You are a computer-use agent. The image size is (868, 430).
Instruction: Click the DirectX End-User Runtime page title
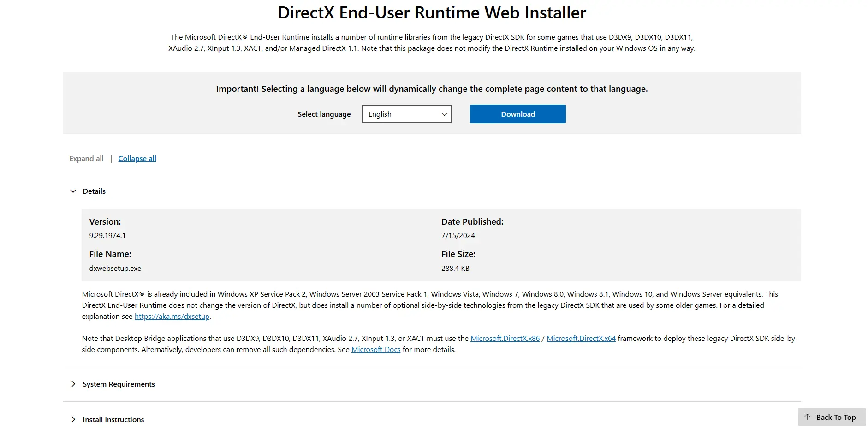click(432, 12)
